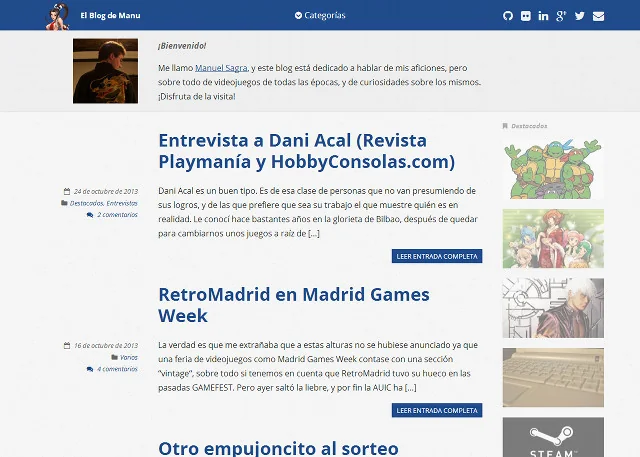Viewport: 640px width, 457px height.
Task: Click the 24 de octubre de 2013 date
Action: [x=106, y=191]
